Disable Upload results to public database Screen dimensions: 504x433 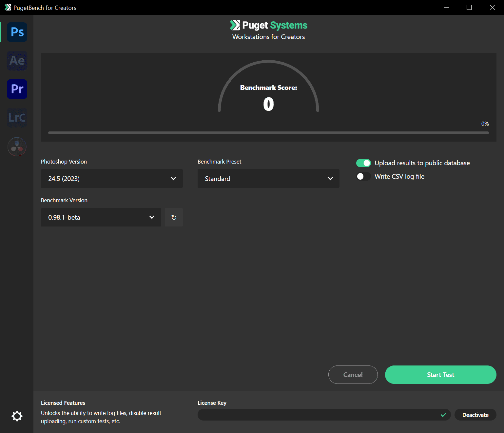click(363, 163)
